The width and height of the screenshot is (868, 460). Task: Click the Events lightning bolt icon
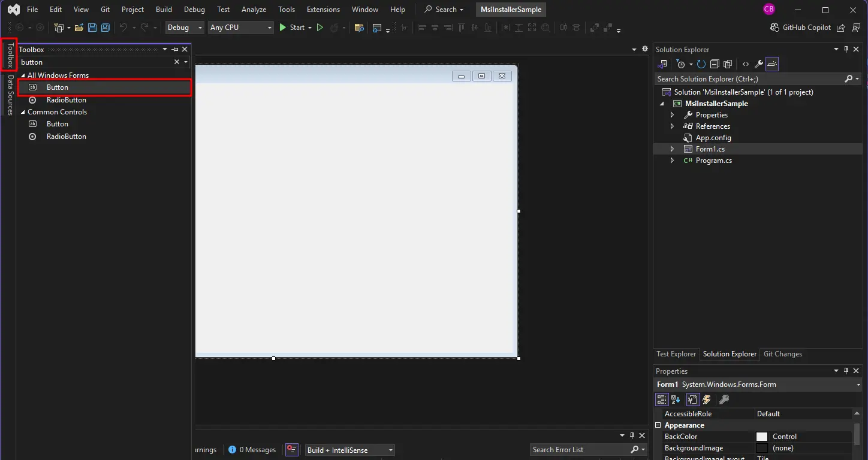(707, 400)
